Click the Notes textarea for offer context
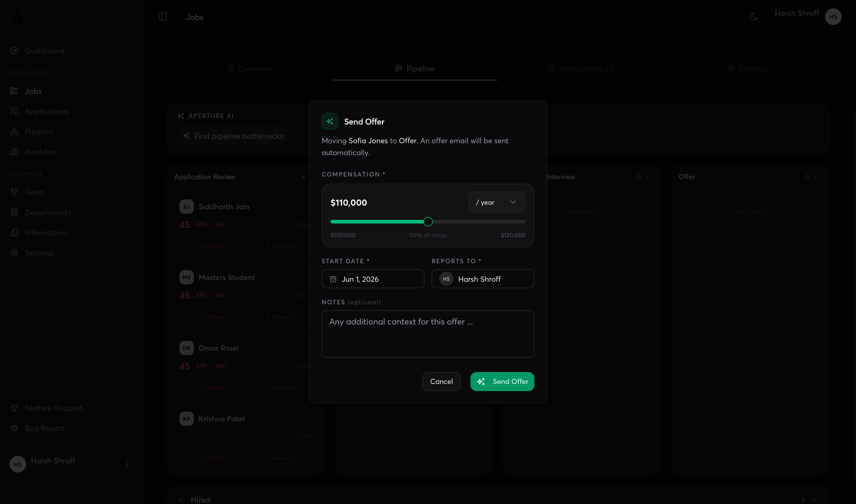 428,334
